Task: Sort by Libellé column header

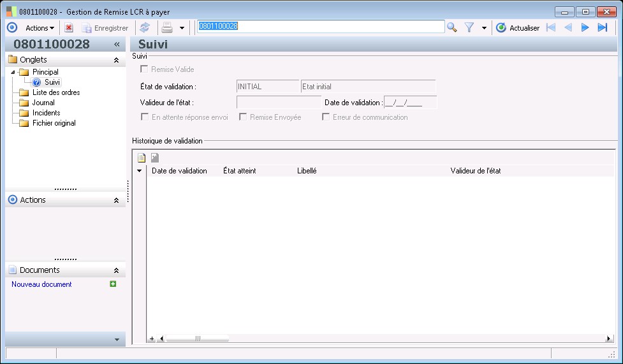Action: click(307, 171)
